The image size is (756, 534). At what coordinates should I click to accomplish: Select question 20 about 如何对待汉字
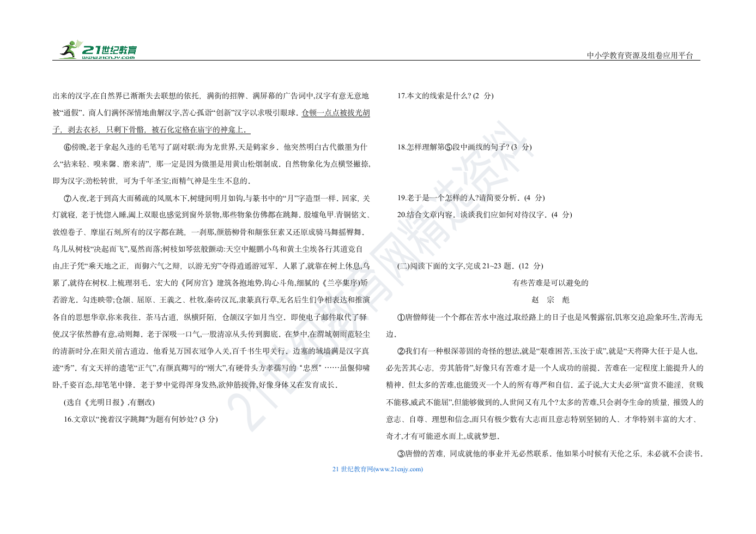tap(485, 215)
